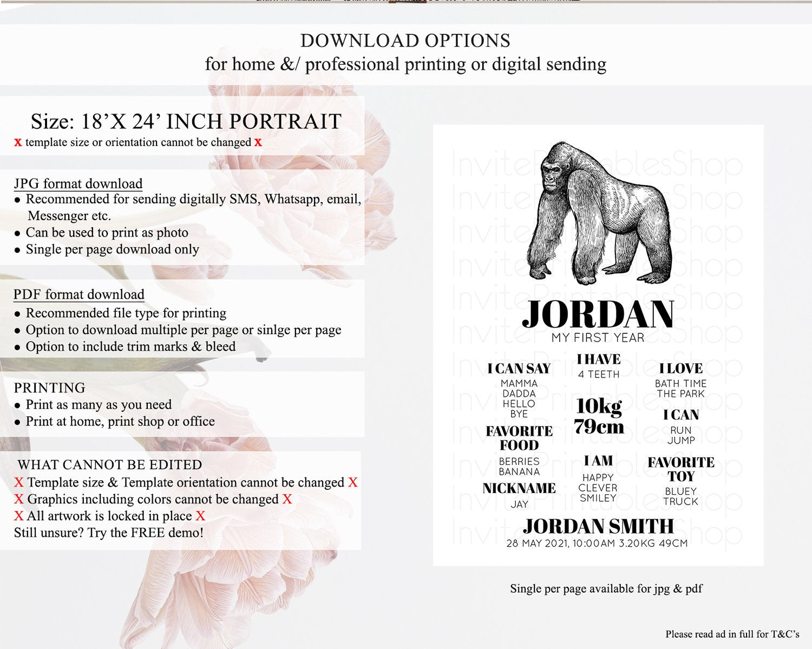Screen dimensions: 812x649
Task: Click red X ending the 'Template orientation cannot be changed' line
Action: pos(353,482)
